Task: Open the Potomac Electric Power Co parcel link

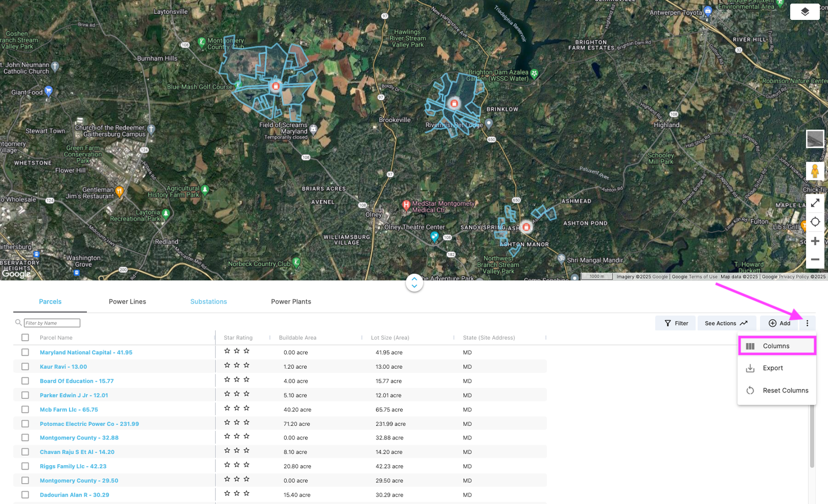Action: 89,424
